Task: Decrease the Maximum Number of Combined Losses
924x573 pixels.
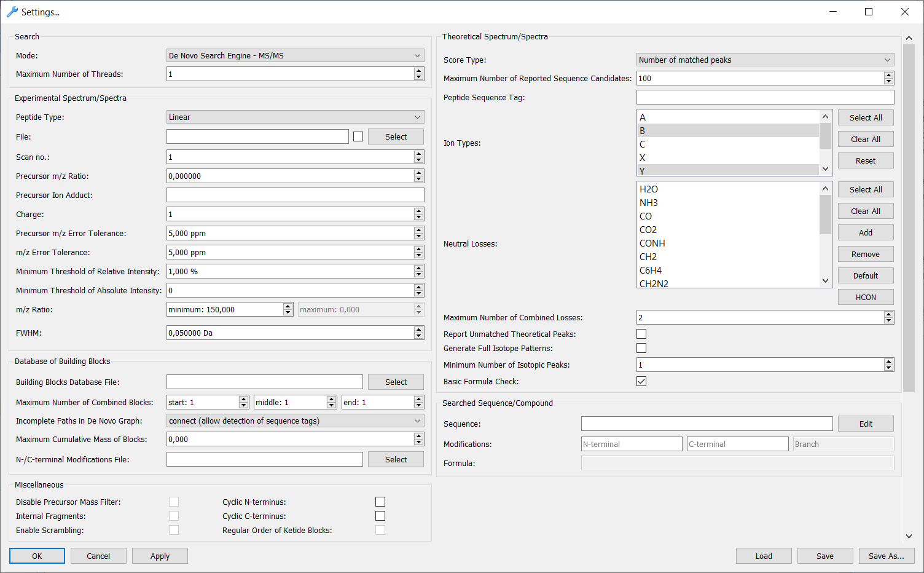Action: (888, 320)
